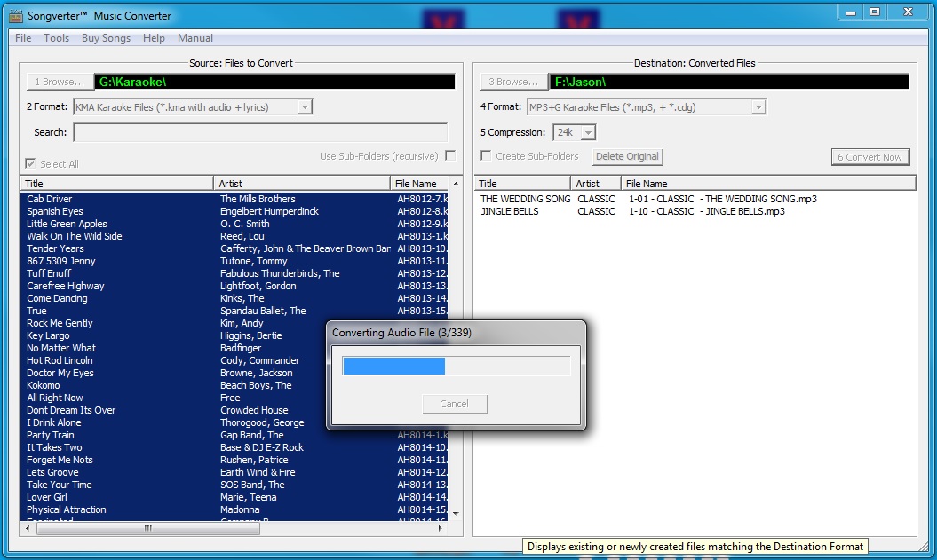Click the Delete Original button
The height and width of the screenshot is (560, 937).
tap(627, 156)
